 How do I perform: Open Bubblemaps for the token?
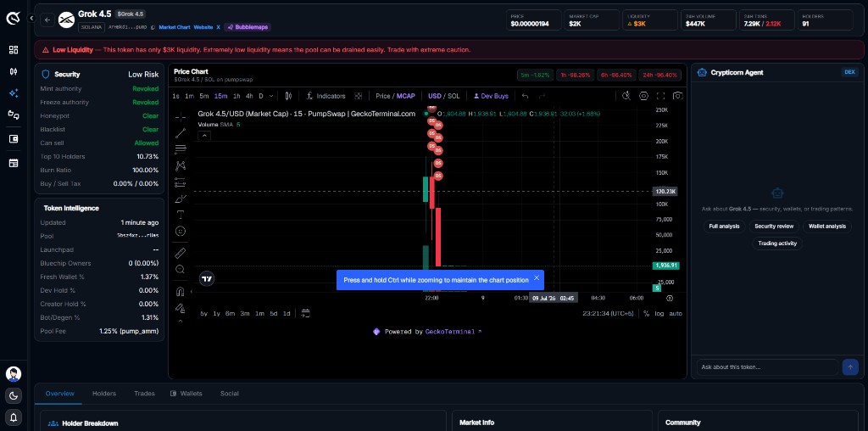click(x=247, y=27)
